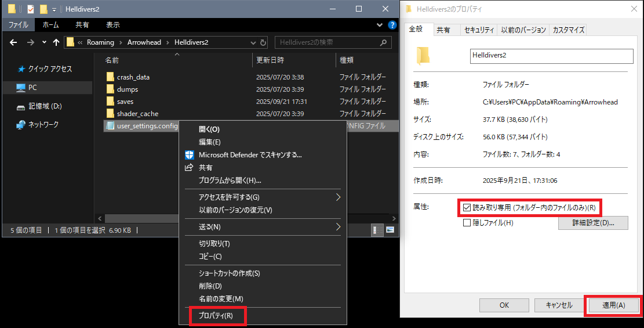Click horizontal scrollbar right arrow
Image resolution: width=644 pixels, height=328 pixels.
click(x=394, y=218)
